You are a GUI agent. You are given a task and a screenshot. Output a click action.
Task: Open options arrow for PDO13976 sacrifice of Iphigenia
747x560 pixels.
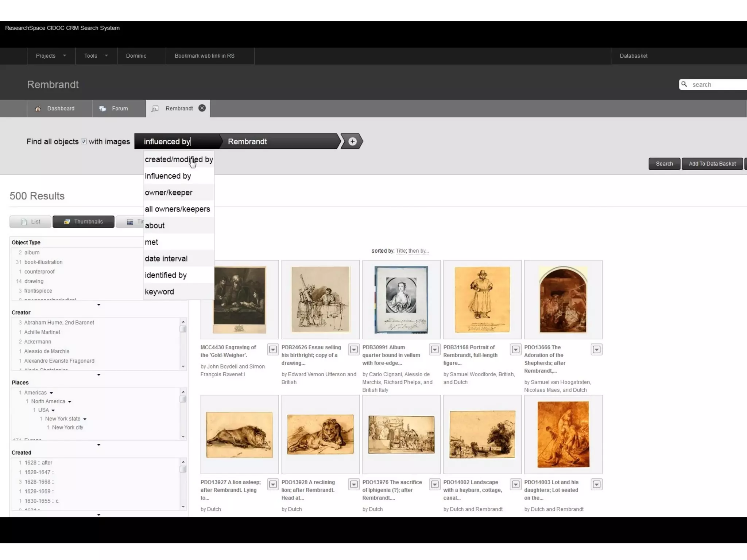pos(435,484)
